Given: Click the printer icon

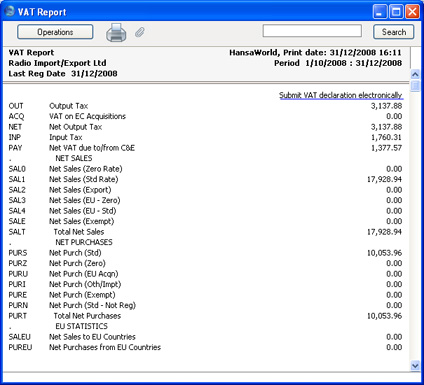Looking at the screenshot, I should coord(116,33).
